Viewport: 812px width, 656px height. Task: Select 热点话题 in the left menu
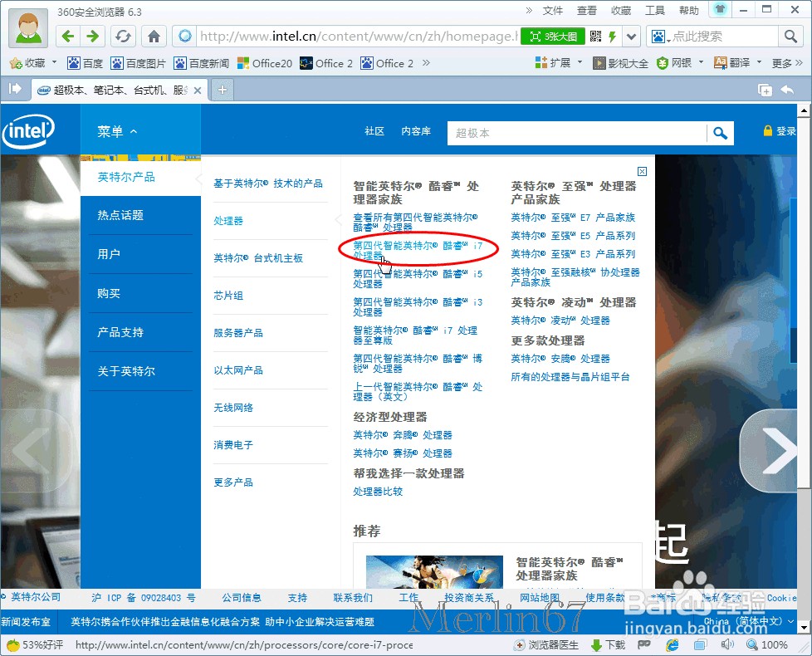point(120,215)
